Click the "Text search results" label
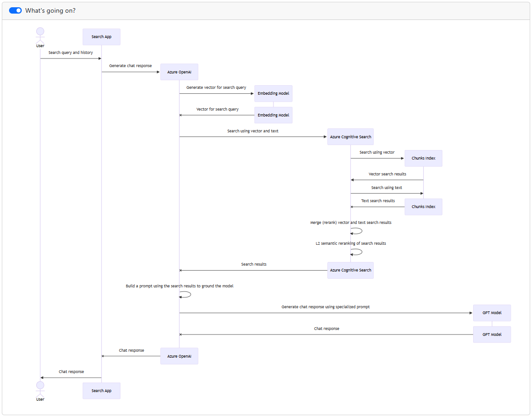The width and height of the screenshot is (532, 417). 378,201
